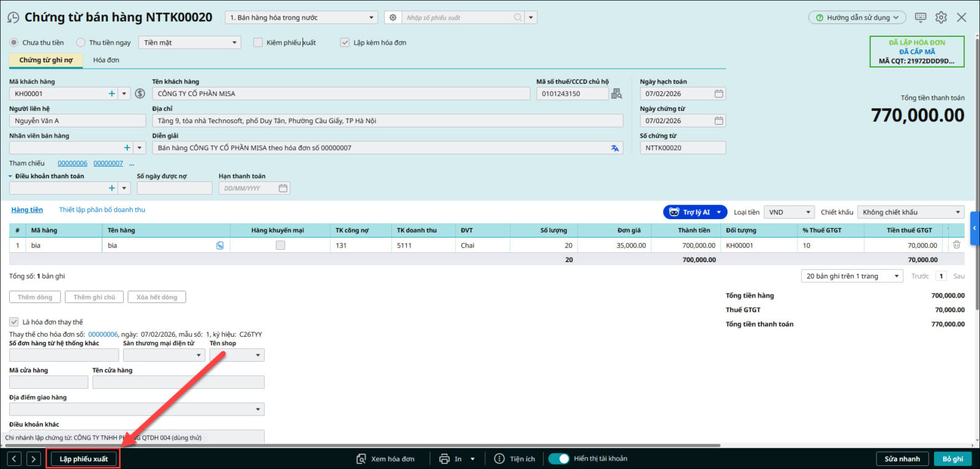Screen dimensions: 980x469
Task: Enable the Kiêm phiếu xuất checkbox
Action: (258, 43)
